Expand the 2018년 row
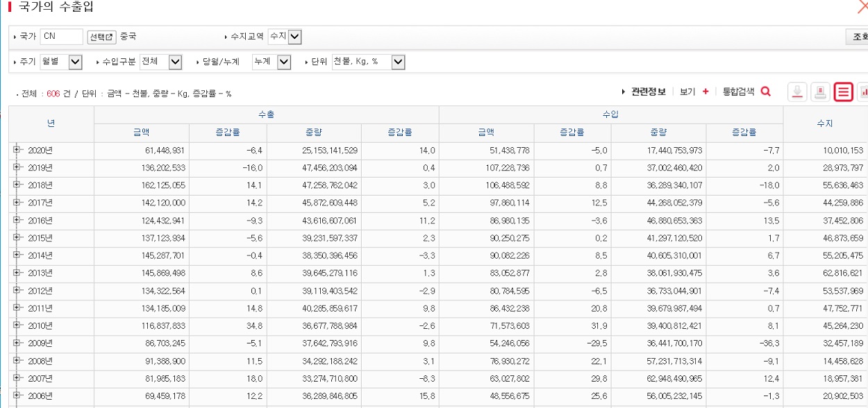 click(17, 185)
